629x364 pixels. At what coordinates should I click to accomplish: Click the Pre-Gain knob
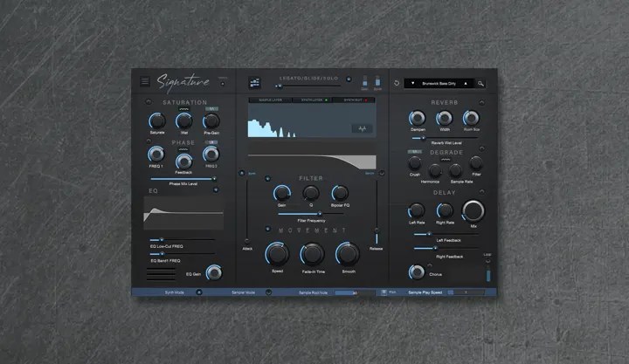211,120
